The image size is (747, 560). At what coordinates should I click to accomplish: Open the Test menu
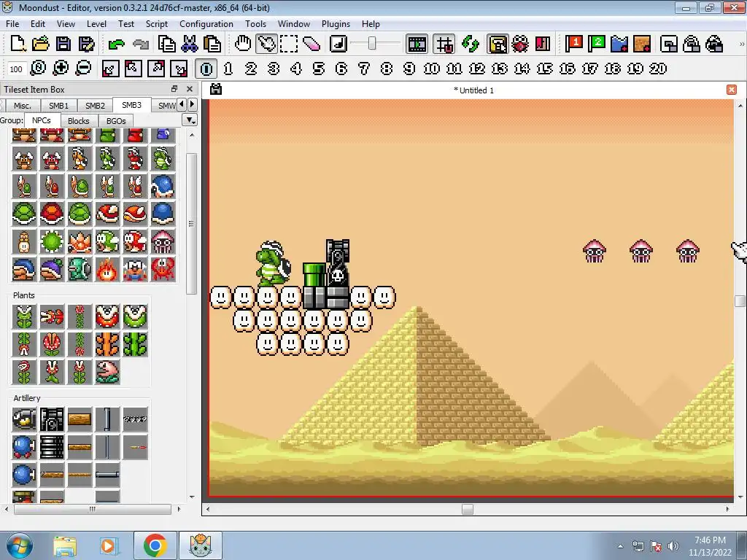(x=125, y=24)
